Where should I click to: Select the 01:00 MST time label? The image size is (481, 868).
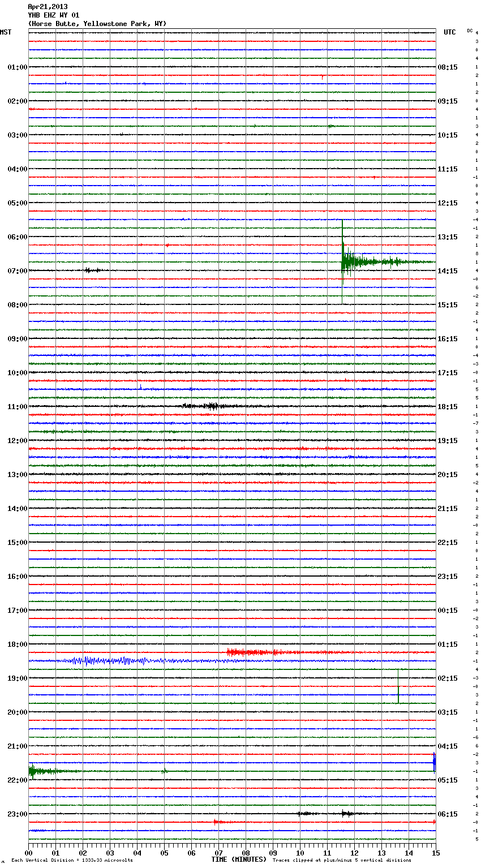(18, 67)
